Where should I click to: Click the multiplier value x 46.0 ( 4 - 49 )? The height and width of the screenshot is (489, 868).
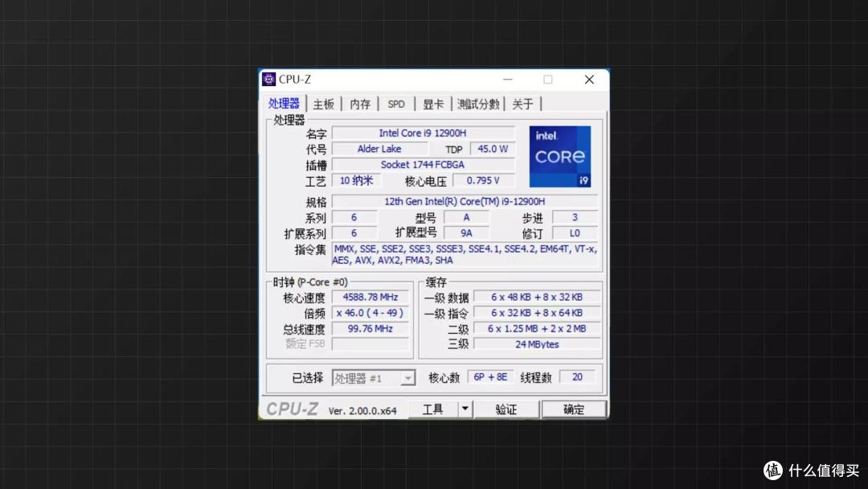point(371,313)
